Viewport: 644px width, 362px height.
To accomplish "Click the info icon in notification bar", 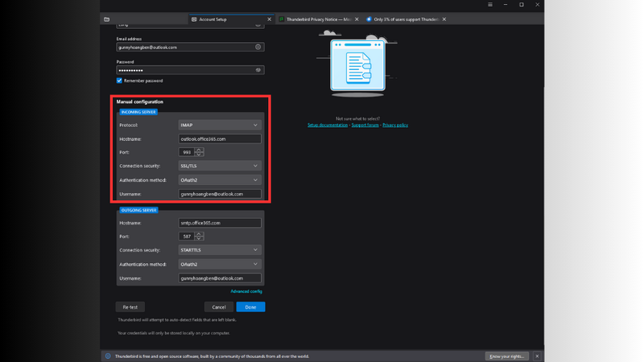I will click(x=108, y=356).
